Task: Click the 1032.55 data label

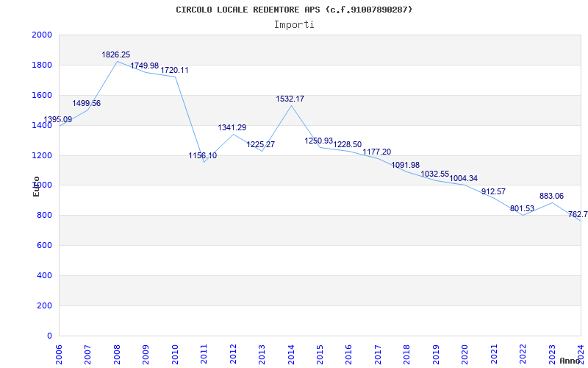Action: point(435,174)
